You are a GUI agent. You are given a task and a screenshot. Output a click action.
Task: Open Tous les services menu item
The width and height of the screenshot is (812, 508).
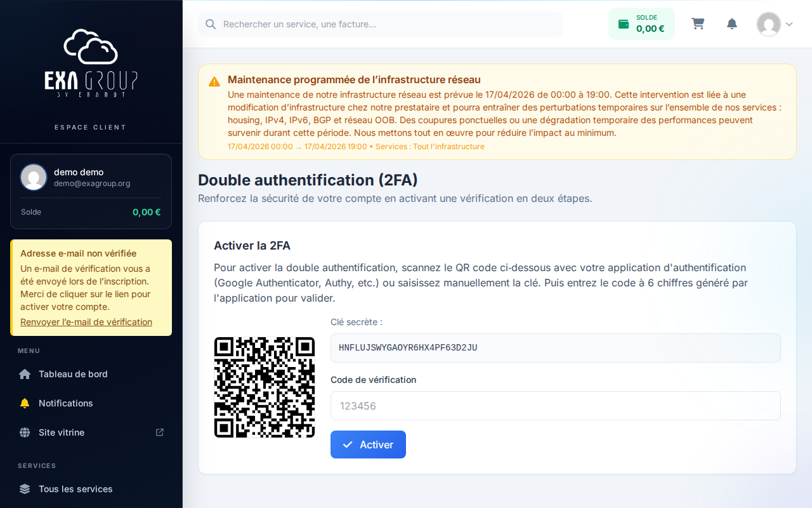click(91, 489)
